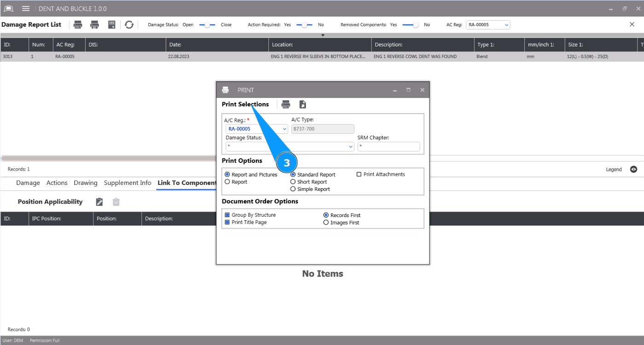This screenshot has height=345, width=644.
Task: Refresh the Damage Report List
Action: point(129,25)
